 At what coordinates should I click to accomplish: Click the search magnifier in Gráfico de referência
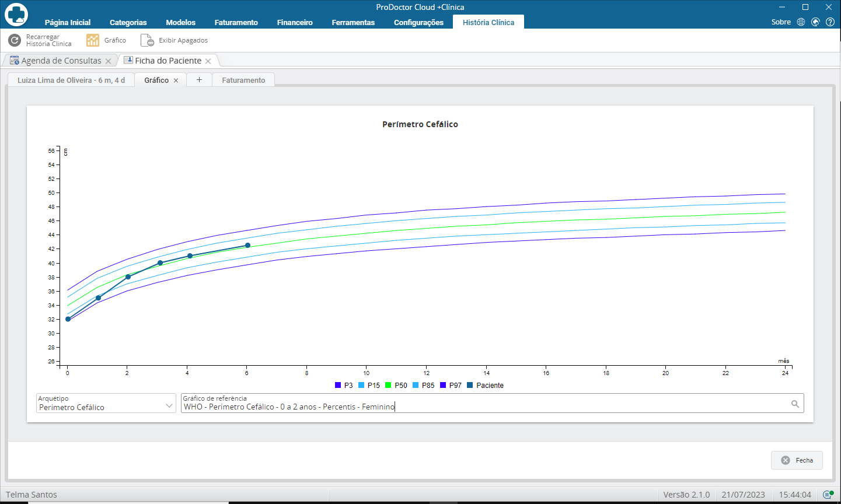coord(795,404)
